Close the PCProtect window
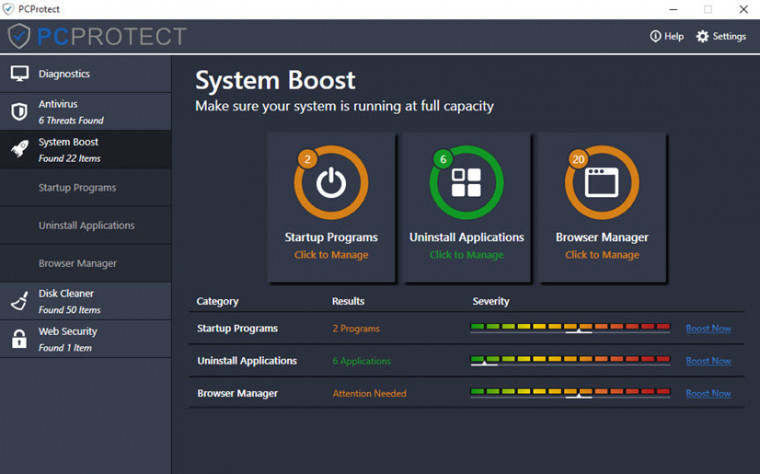 click(744, 9)
